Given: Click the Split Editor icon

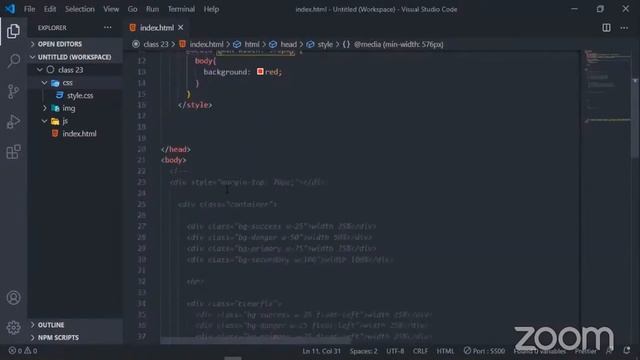Looking at the screenshot, I should coord(606,28).
